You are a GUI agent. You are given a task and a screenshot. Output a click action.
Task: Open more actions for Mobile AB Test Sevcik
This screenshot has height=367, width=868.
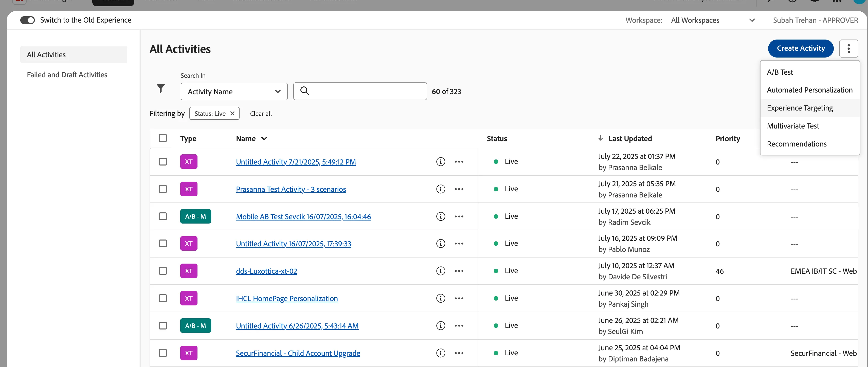pos(459,216)
